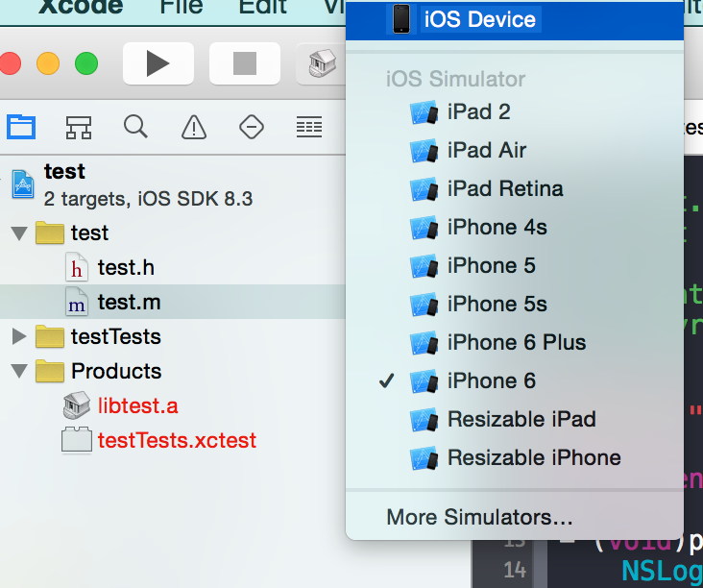703x588 pixels.
Task: Select libtest.a product in navigator
Action: (137, 406)
